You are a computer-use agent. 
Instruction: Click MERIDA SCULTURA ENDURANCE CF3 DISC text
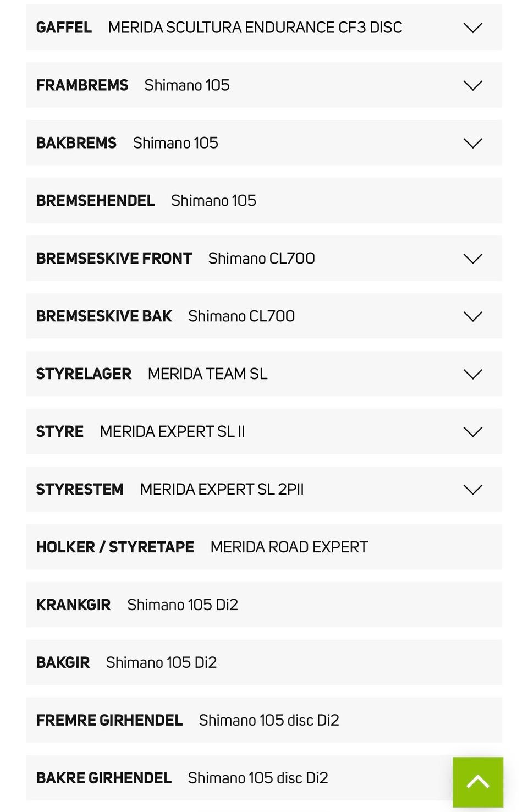[255, 28]
